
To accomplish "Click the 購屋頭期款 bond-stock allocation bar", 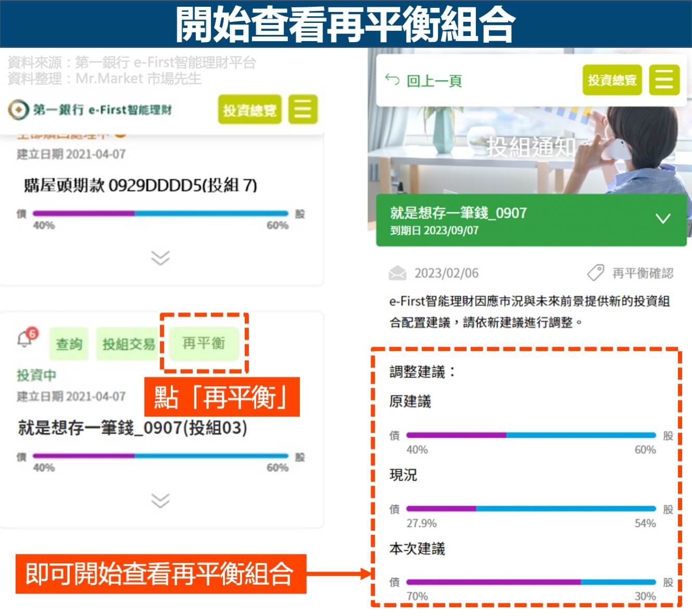I will (x=160, y=213).
